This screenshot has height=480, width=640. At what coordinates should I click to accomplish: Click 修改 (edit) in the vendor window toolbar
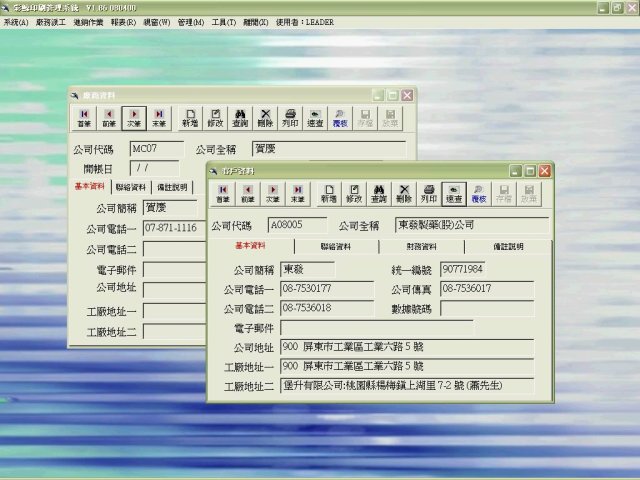pos(215,118)
